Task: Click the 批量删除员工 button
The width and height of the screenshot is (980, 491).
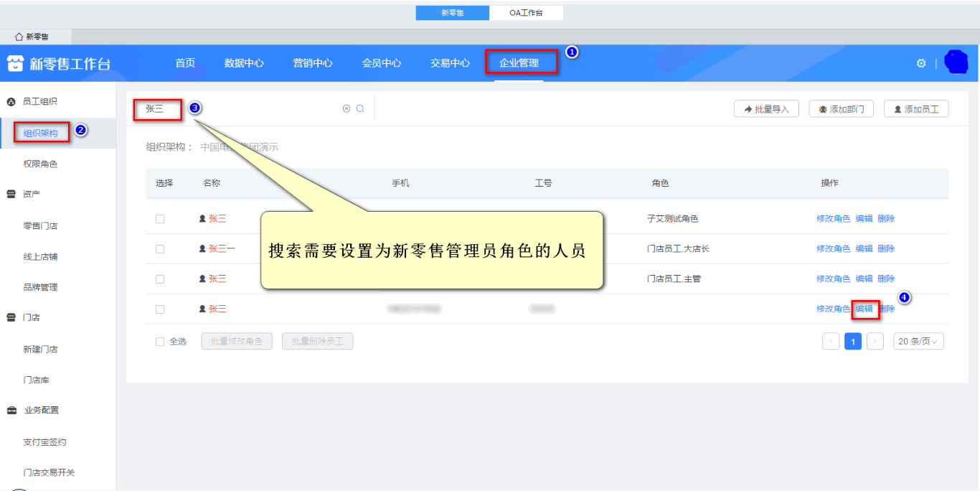Action: pyautogui.click(x=318, y=342)
